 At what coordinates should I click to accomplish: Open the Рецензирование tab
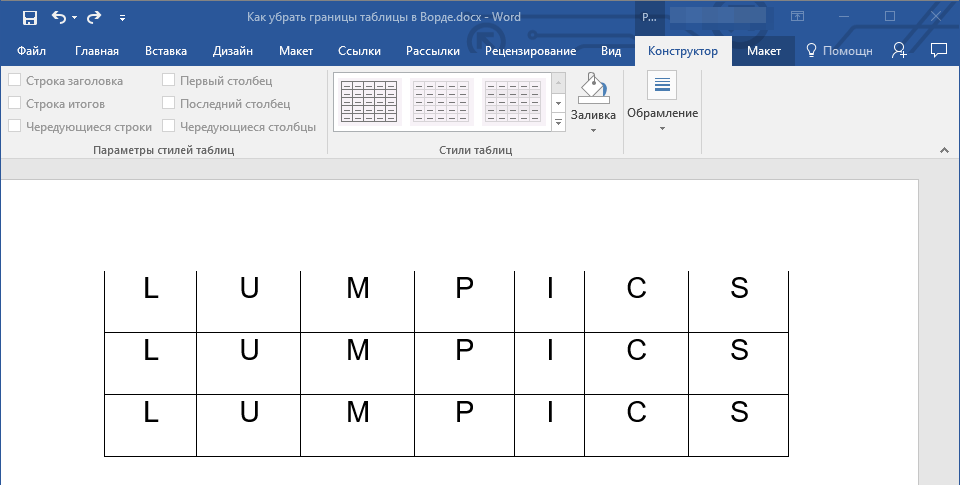click(x=530, y=51)
